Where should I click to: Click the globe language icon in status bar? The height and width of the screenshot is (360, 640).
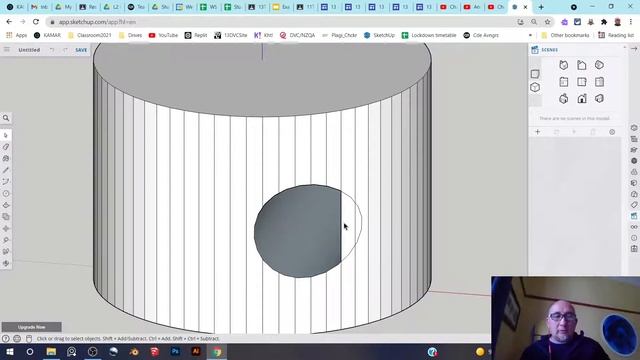(17, 338)
